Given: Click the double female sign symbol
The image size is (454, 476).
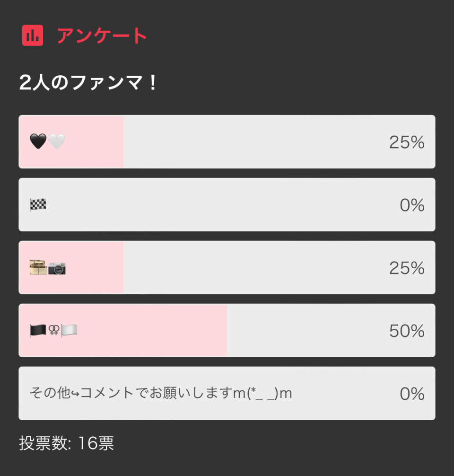Looking at the screenshot, I should point(54,330).
